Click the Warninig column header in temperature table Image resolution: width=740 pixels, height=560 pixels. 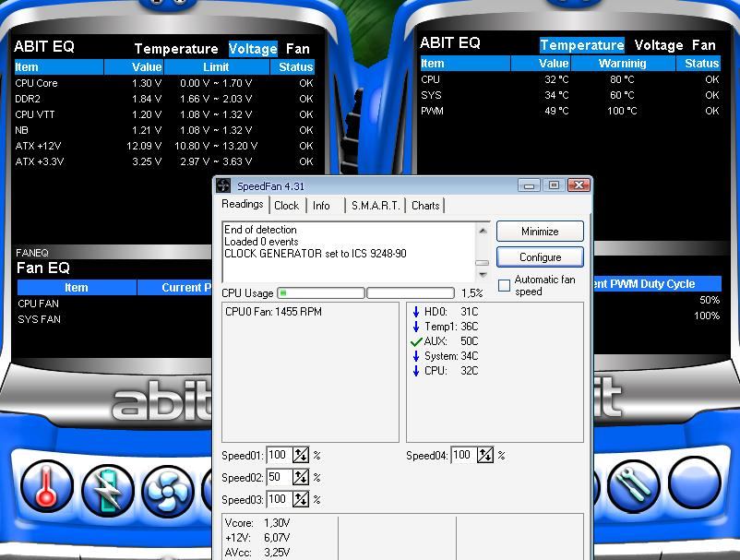point(623,64)
